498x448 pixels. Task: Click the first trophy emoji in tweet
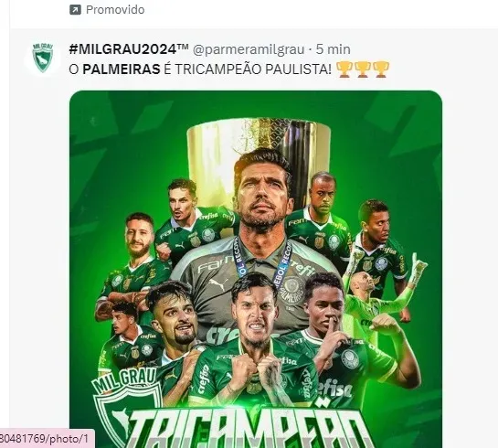[344, 69]
